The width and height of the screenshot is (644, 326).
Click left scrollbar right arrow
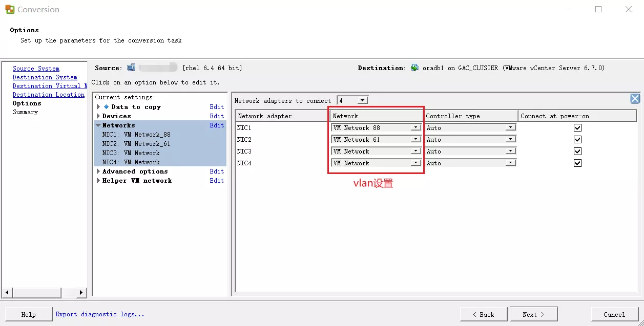click(x=81, y=293)
